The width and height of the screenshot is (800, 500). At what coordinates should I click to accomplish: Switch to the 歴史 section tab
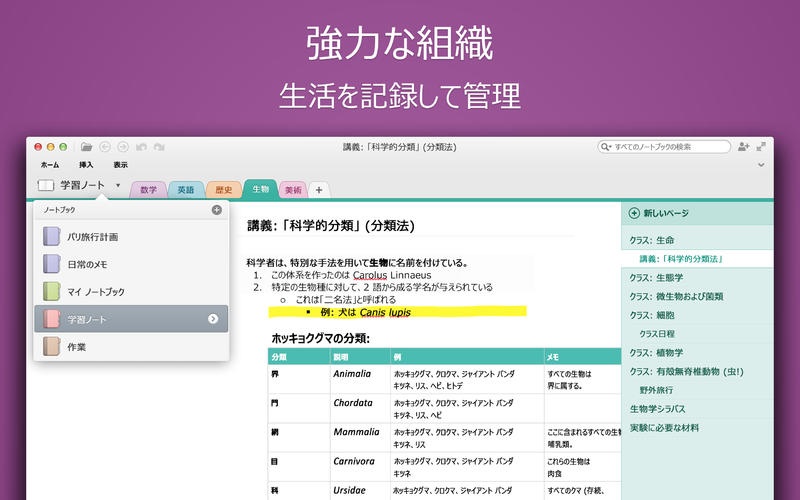(x=223, y=190)
